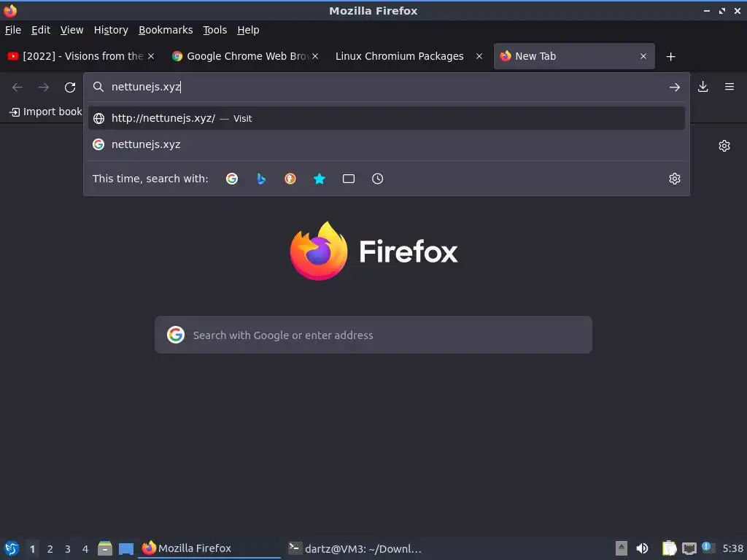Switch to workspace 2
The image size is (747, 560).
pos(50,549)
